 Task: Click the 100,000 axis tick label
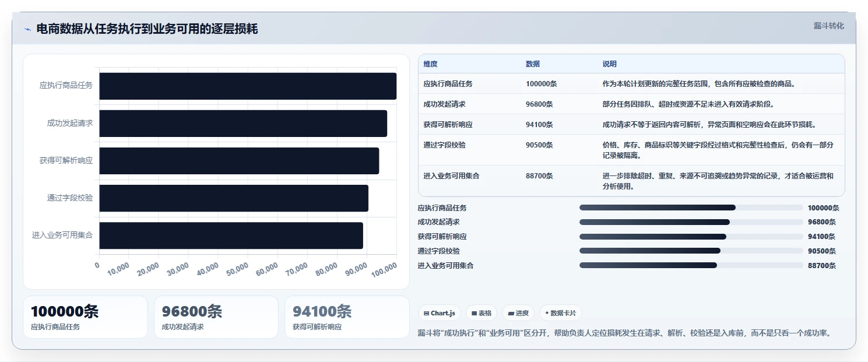point(384,270)
